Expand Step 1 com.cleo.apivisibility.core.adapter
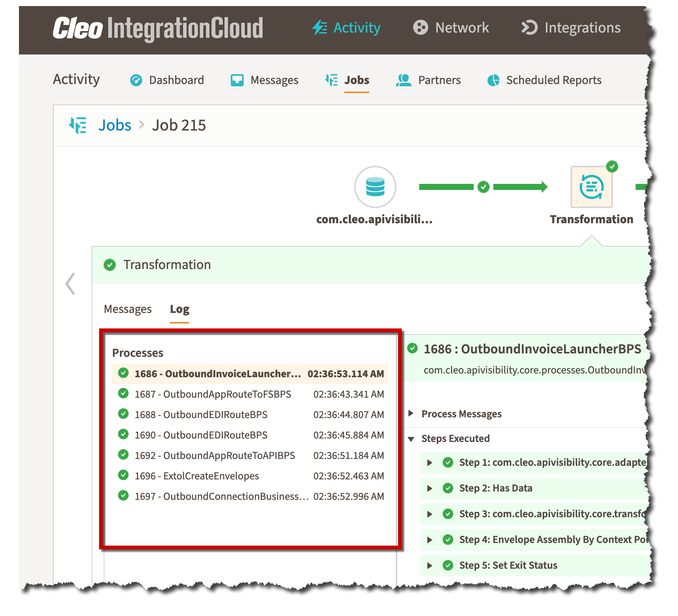 coord(429,462)
